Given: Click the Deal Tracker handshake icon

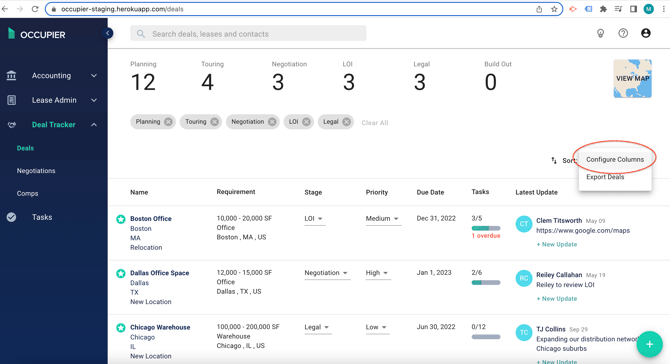Looking at the screenshot, I should tap(12, 125).
